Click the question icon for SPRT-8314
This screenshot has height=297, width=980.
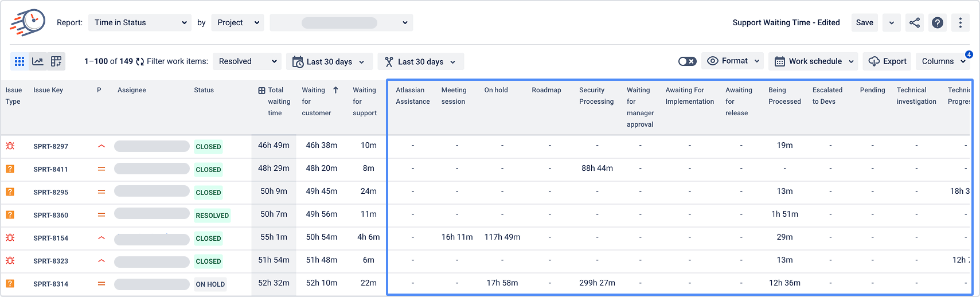pyautogui.click(x=10, y=284)
